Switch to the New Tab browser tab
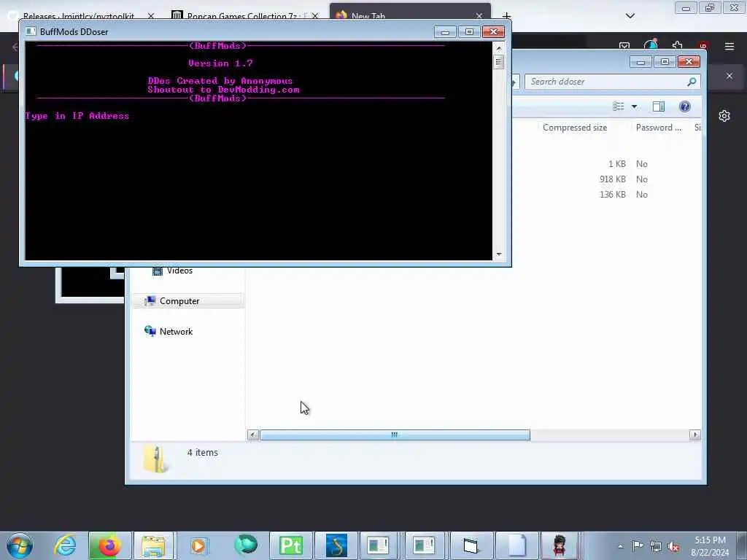 click(410, 15)
